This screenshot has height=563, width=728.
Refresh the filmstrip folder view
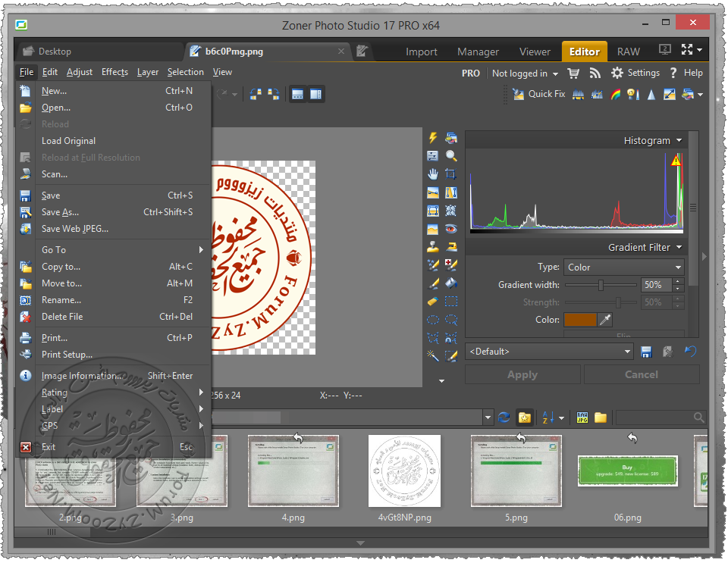pos(504,418)
